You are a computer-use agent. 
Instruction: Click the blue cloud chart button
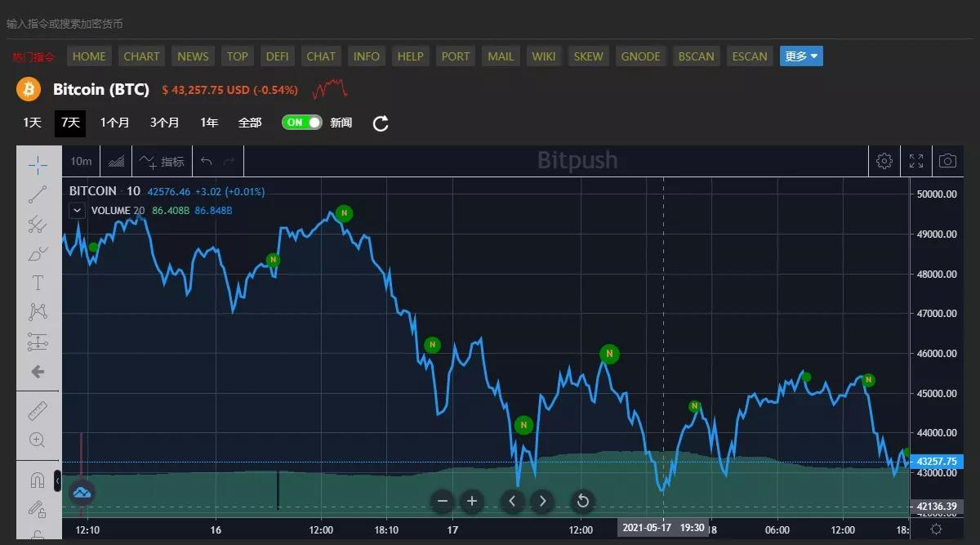point(82,492)
